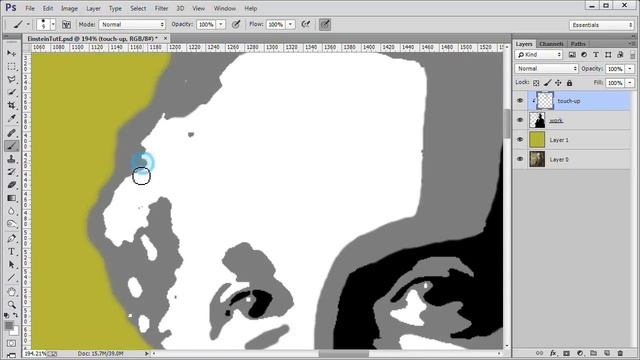This screenshot has width=640, height=360.
Task: Hide the touch-up layer
Action: tap(520, 100)
